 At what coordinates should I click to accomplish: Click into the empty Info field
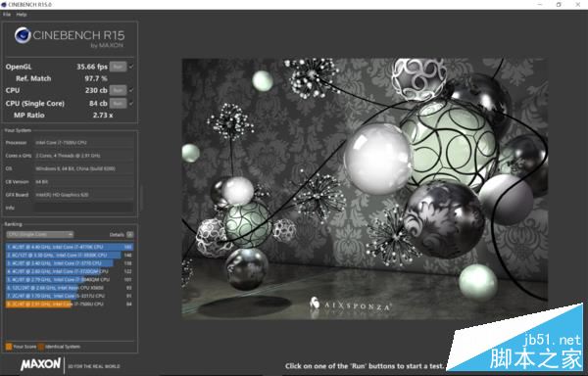[x=83, y=208]
